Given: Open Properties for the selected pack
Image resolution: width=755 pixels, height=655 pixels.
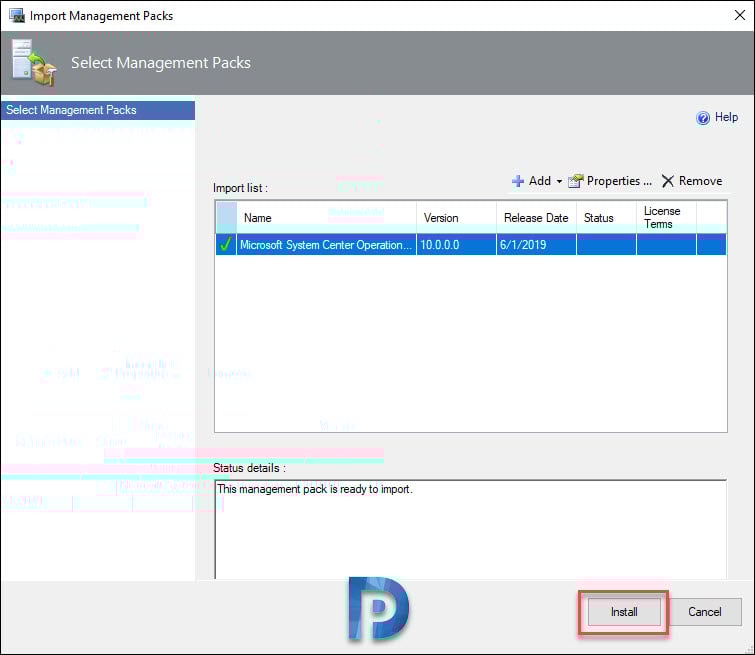Looking at the screenshot, I should pyautogui.click(x=610, y=181).
